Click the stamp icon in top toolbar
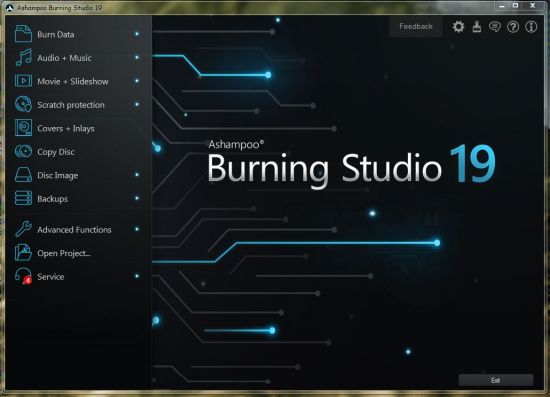Screen dimensions: 550x397 point(477,27)
